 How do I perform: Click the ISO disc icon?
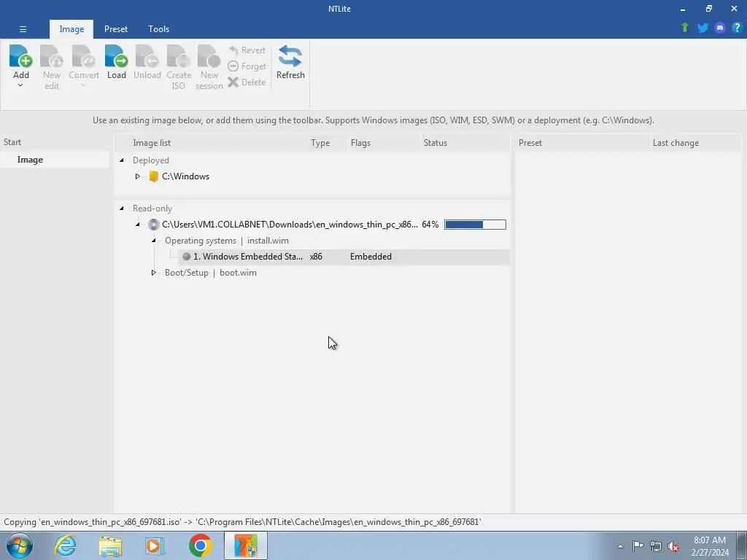(153, 225)
